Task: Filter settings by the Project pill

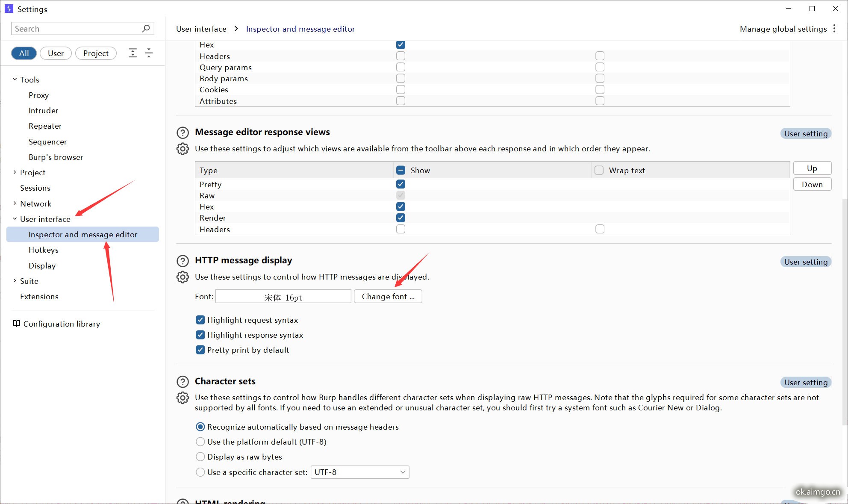Action: [x=96, y=53]
